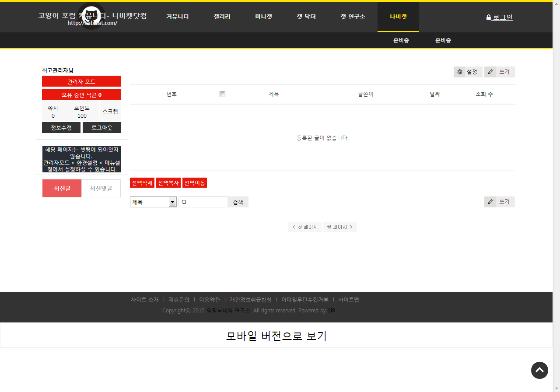Click the pencil 쓰기 button beside 설정
This screenshot has width=560, height=392.
(x=500, y=72)
